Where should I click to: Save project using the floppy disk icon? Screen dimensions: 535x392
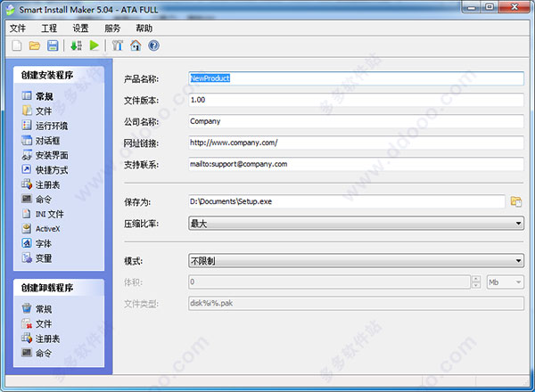(x=53, y=45)
